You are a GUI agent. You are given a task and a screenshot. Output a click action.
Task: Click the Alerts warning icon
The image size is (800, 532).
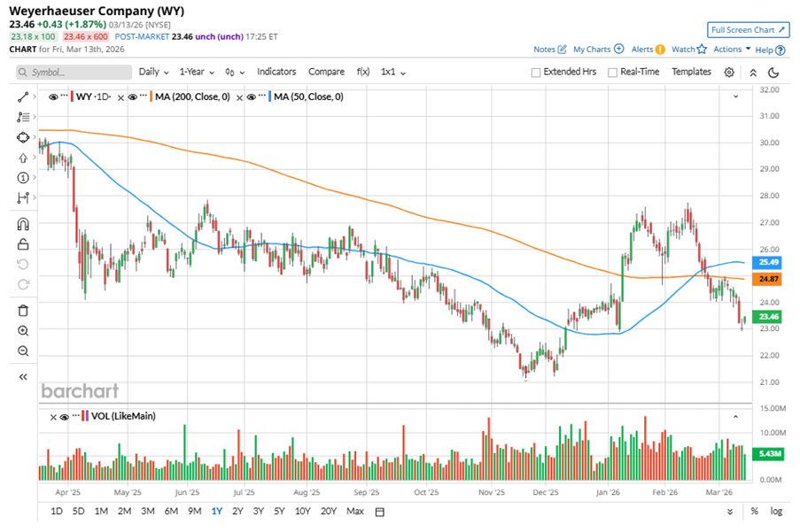[x=660, y=50]
